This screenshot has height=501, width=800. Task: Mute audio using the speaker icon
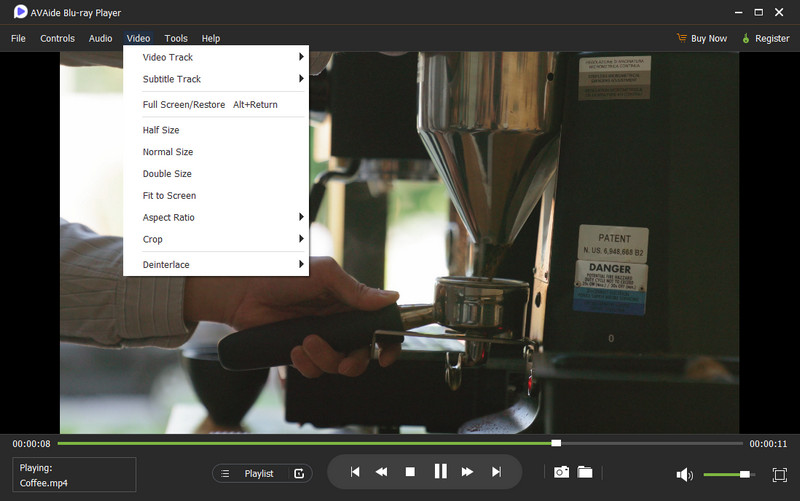pyautogui.click(x=685, y=474)
